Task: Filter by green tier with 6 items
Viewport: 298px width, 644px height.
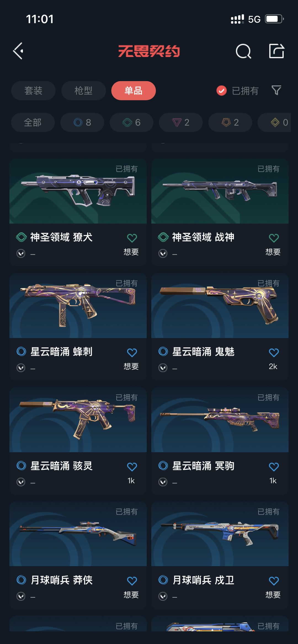Action: point(132,122)
